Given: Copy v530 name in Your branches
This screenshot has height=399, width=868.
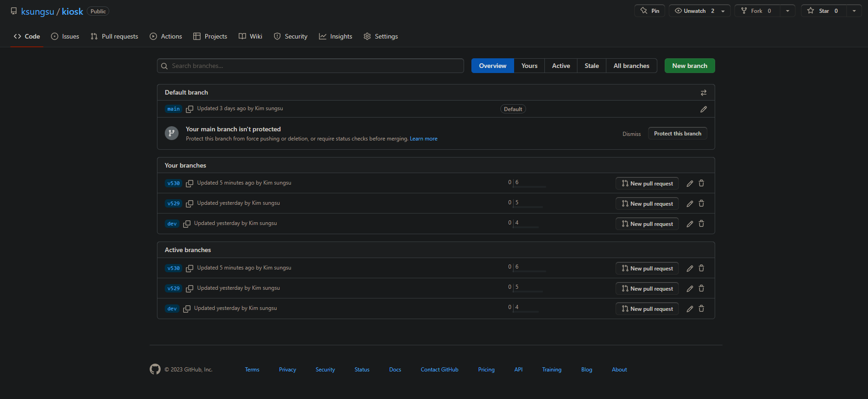Looking at the screenshot, I should 190,183.
